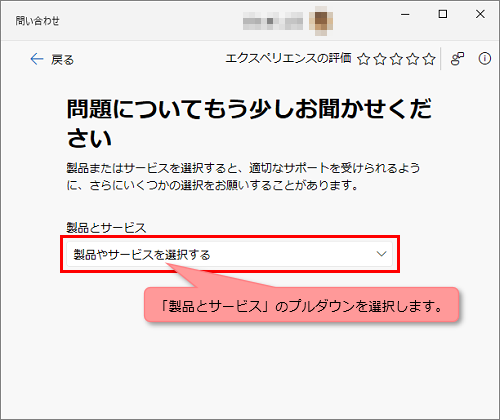Minimize the 問い合わせ window
This screenshot has width=500, height=420.
[405, 14]
